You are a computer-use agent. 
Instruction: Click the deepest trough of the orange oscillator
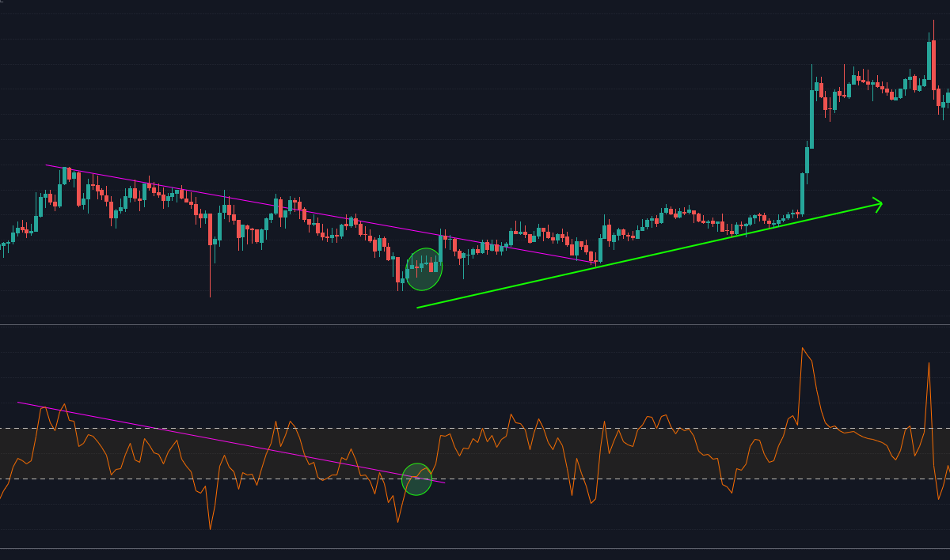point(211,528)
